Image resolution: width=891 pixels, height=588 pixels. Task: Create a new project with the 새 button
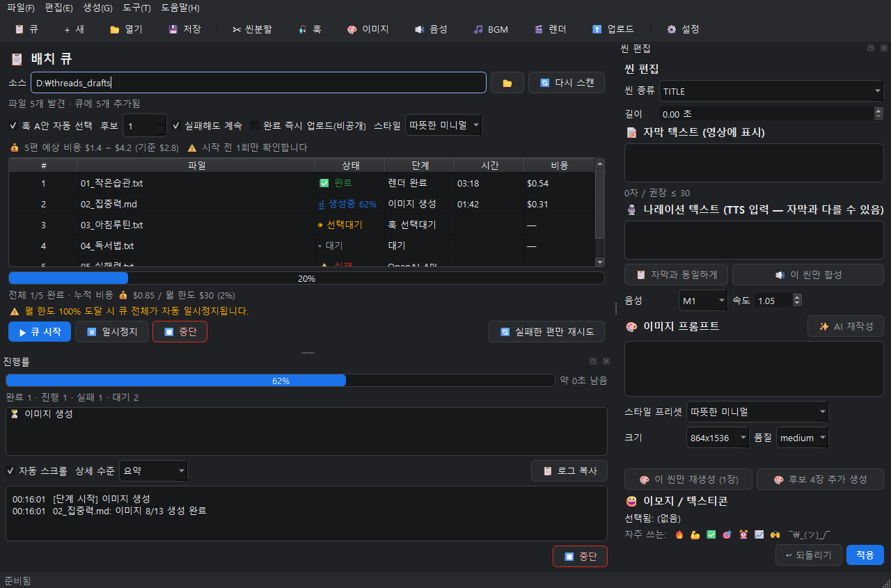pos(74,29)
